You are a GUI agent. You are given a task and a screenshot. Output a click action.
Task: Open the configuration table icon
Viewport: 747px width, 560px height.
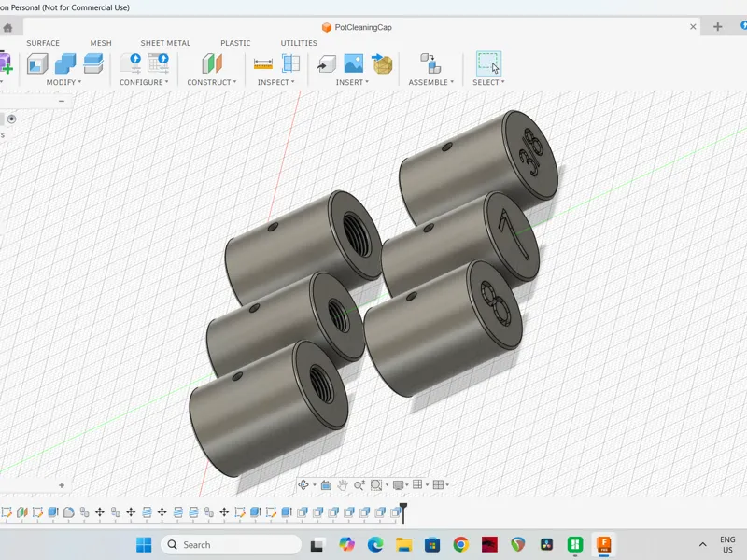(x=158, y=63)
